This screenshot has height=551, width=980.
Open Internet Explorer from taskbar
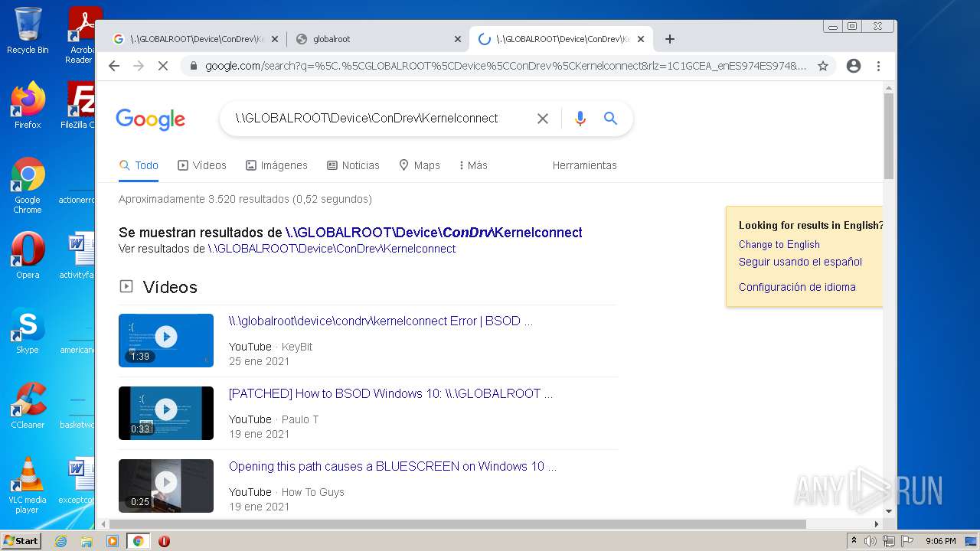61,541
